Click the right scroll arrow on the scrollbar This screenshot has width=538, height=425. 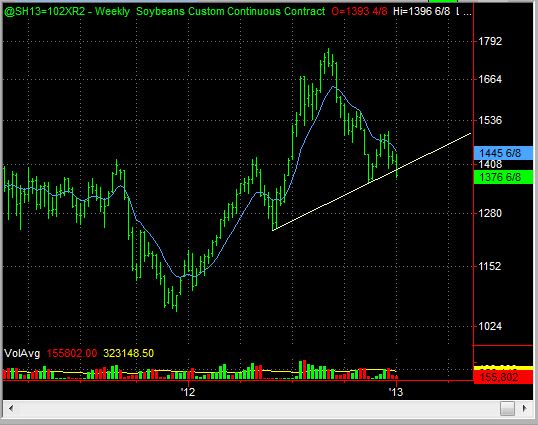(525, 408)
